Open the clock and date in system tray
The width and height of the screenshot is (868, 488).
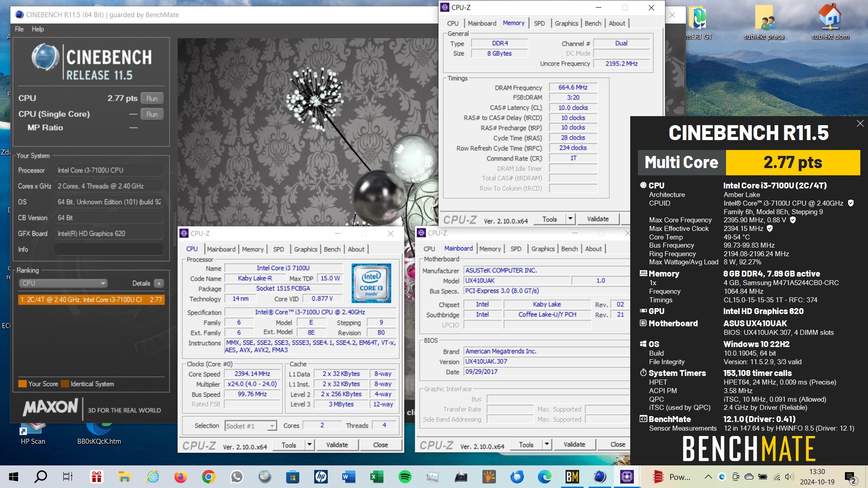817,477
